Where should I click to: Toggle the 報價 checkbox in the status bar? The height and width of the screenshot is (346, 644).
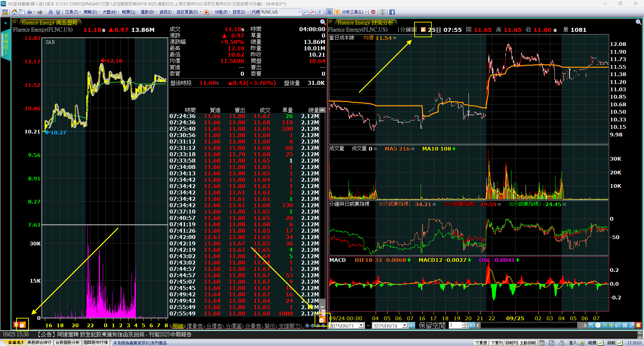(x=601, y=343)
